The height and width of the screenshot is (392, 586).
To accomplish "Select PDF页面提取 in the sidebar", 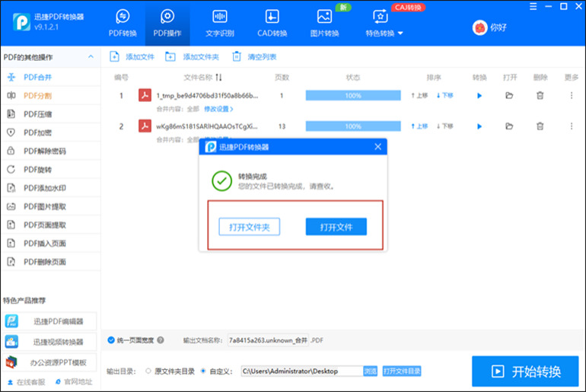I will [x=50, y=225].
